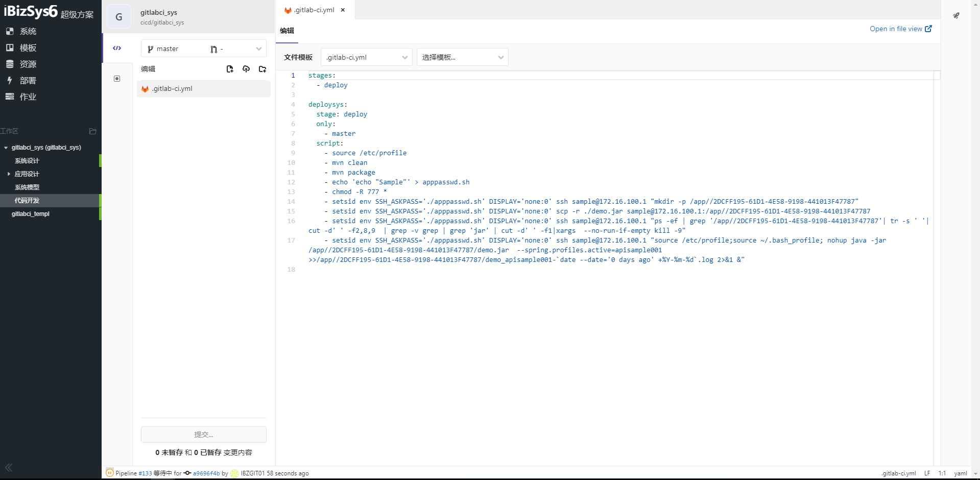The width and height of the screenshot is (980, 480).
Task: Open commit a9696f4b link
Action: pyautogui.click(x=206, y=473)
